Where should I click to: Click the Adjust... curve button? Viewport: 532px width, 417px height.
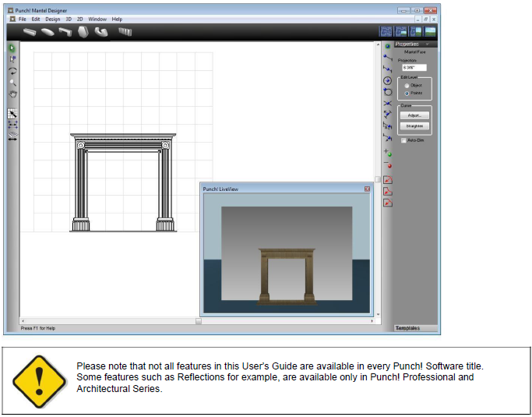414,115
